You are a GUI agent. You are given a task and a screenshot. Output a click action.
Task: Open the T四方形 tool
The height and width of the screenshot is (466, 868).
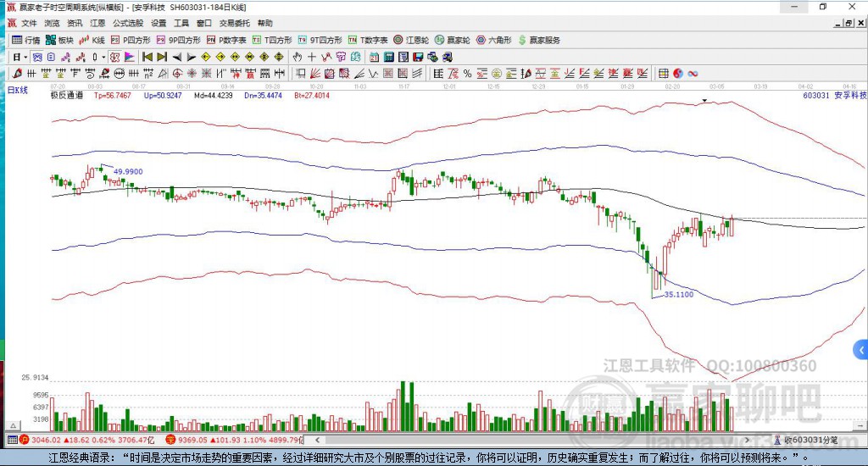tap(272, 40)
